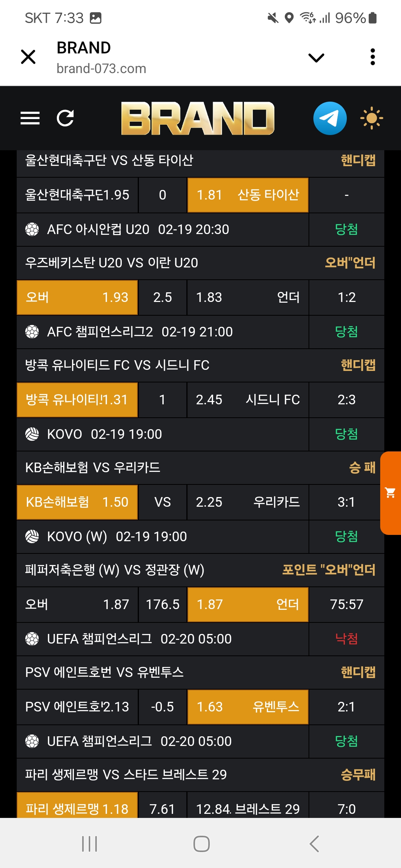The image size is (401, 868).
Task: Open the three-dot browser options menu
Action: pos(373,57)
